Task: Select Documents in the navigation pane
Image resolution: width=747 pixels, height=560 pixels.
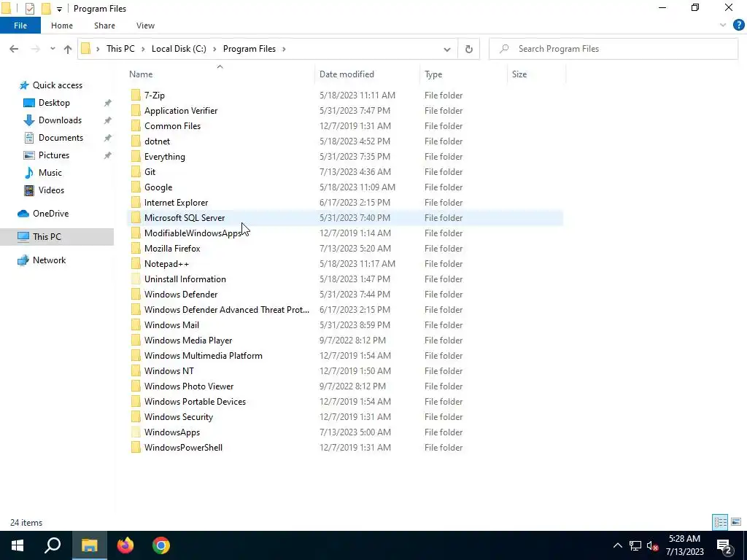Action: pos(61,138)
